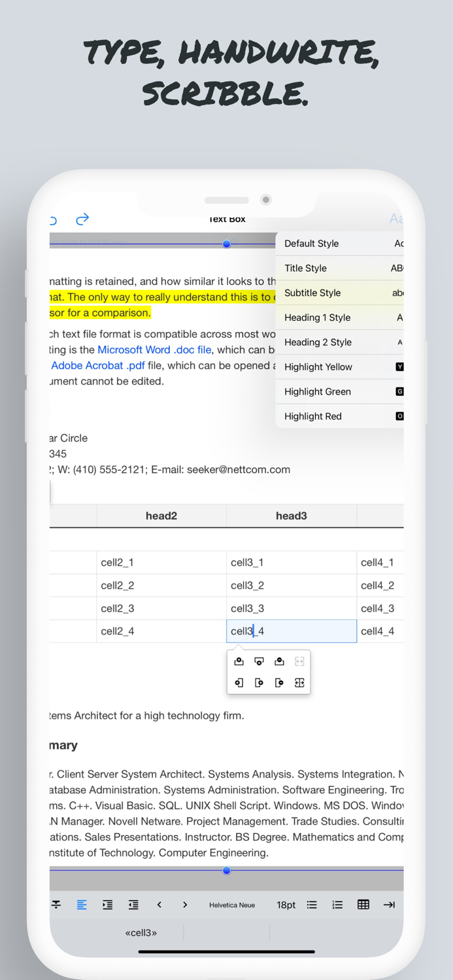Open the insert table icon
Image resolution: width=453 pixels, height=980 pixels.
pyautogui.click(x=363, y=905)
